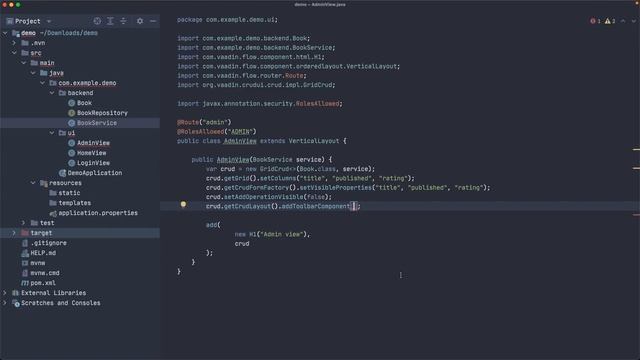
Task: Collapse the java folder
Action: tap(33, 73)
